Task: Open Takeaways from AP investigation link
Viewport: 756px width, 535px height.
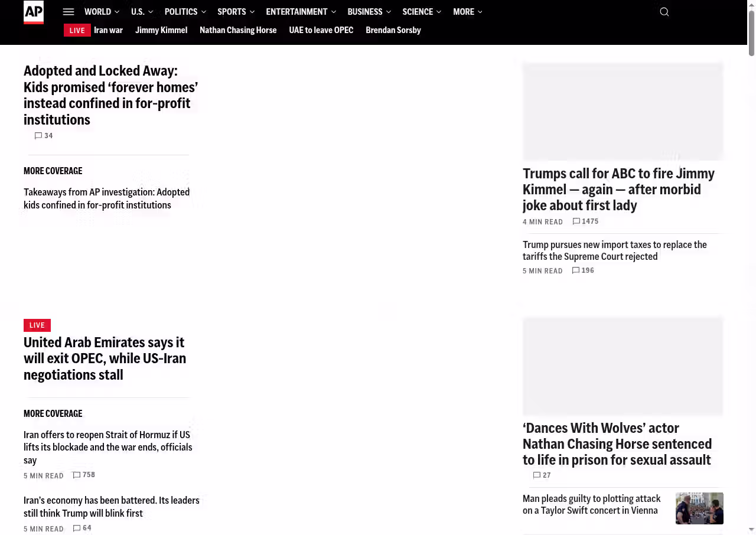Action: [x=106, y=198]
